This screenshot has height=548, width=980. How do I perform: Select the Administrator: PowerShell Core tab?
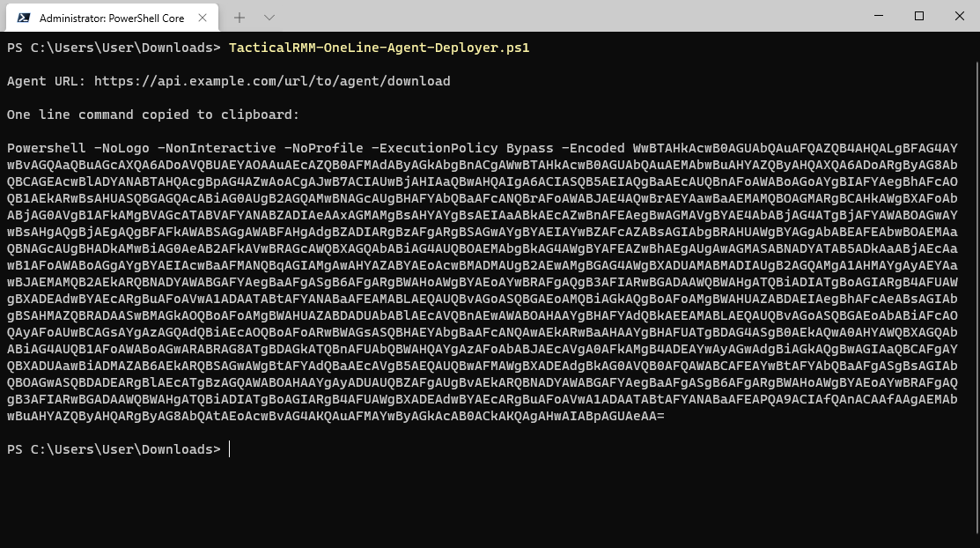(112, 18)
